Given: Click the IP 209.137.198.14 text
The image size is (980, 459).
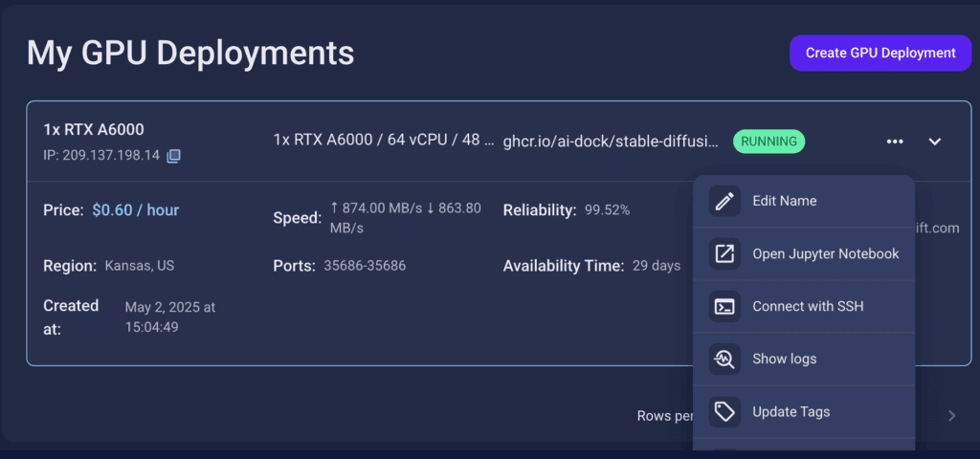Looking at the screenshot, I should [101, 156].
